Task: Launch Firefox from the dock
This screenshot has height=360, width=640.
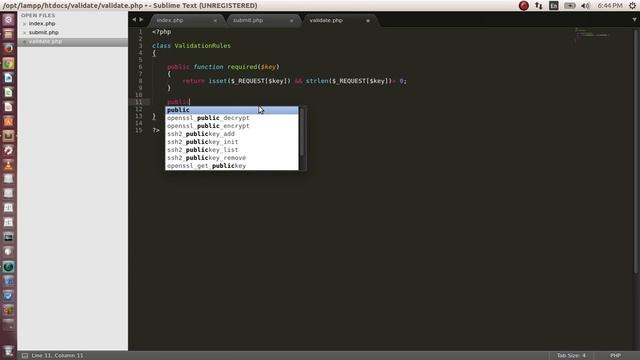Action: [8, 49]
